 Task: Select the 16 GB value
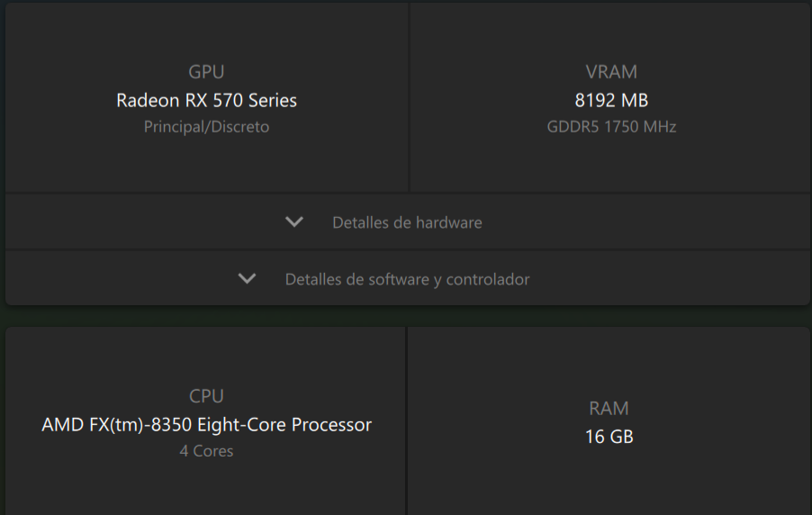tap(609, 437)
